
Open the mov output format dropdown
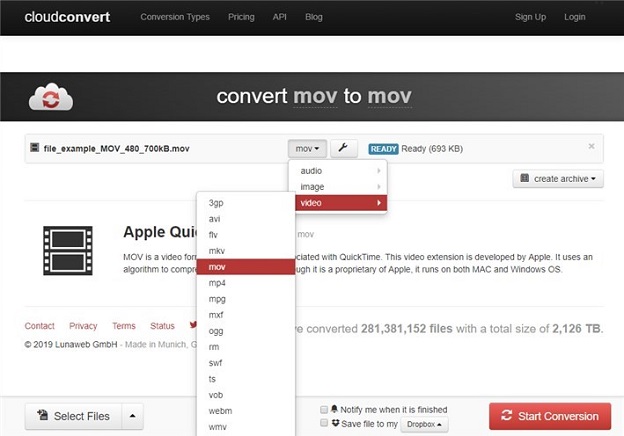307,148
